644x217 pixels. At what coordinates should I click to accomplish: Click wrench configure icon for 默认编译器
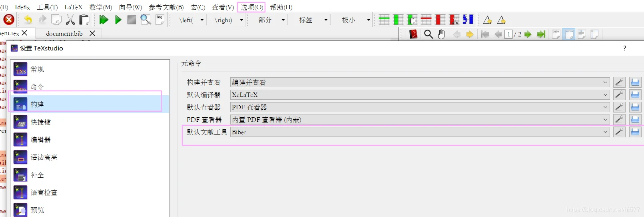coord(619,95)
